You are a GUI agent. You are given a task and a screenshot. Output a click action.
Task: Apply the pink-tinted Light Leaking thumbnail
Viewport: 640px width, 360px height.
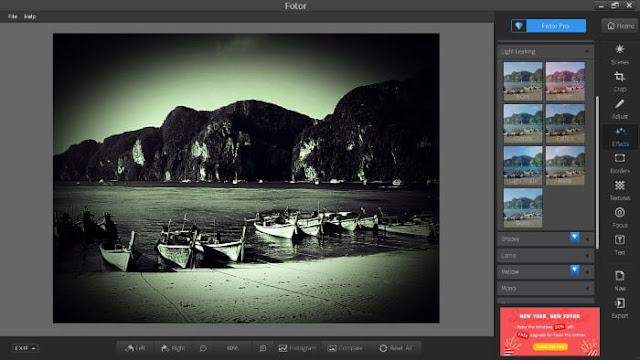(x=565, y=81)
